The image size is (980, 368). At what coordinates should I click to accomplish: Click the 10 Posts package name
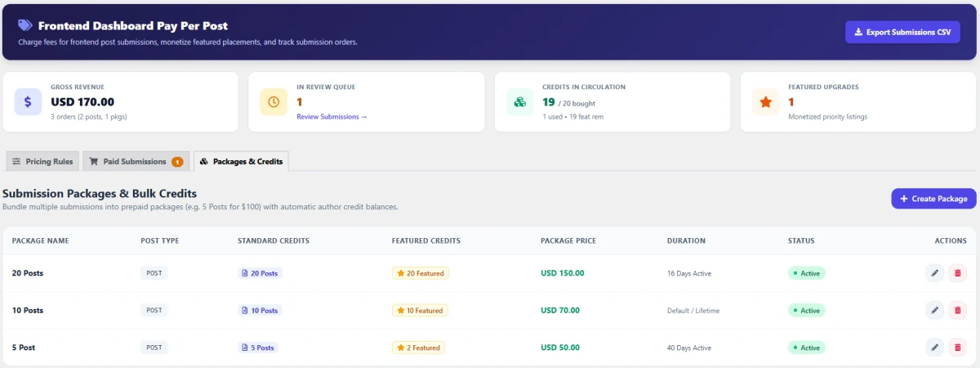[x=28, y=311]
